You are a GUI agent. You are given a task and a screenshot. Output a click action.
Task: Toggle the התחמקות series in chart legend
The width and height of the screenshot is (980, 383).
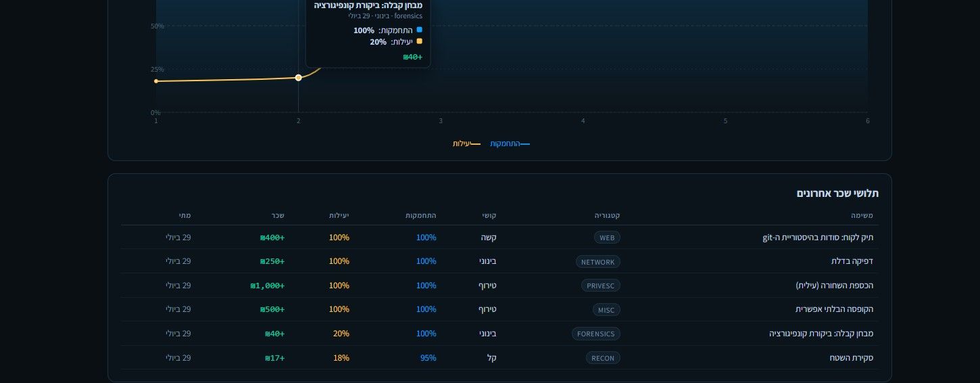[510, 143]
